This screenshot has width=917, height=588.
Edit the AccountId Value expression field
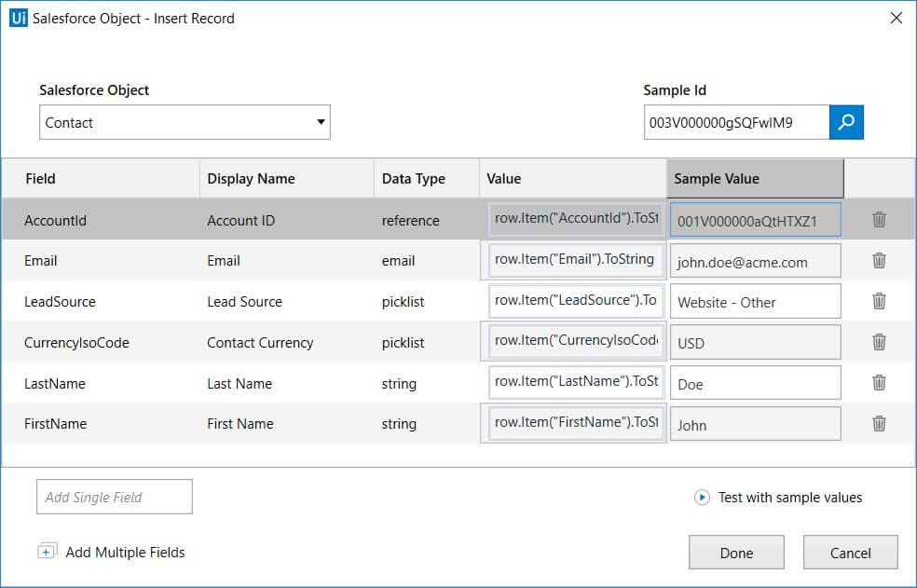tap(576, 219)
